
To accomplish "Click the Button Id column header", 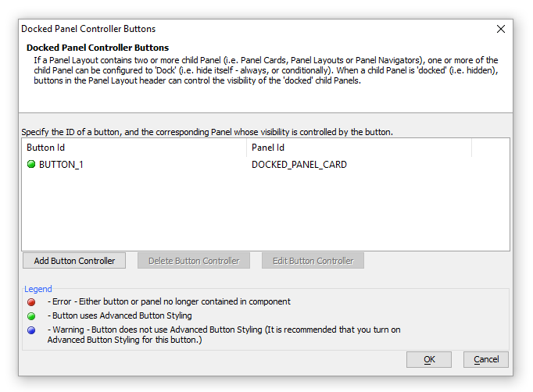I will (134, 148).
